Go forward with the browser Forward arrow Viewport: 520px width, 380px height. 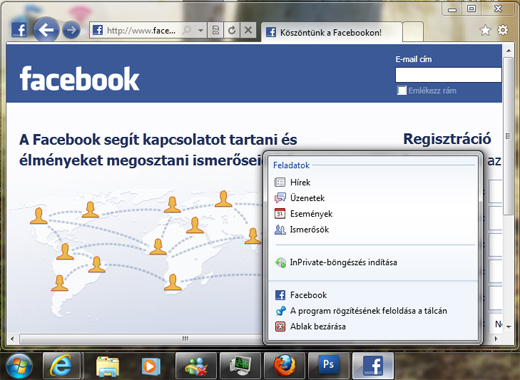click(x=71, y=30)
